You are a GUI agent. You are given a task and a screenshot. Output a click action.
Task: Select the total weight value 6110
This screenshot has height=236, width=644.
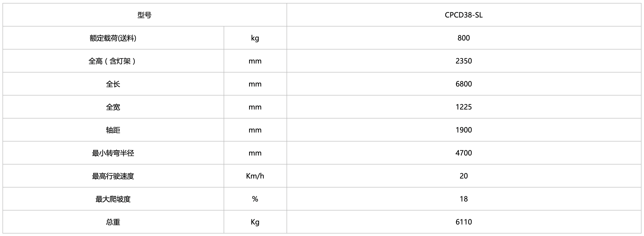[x=464, y=222]
